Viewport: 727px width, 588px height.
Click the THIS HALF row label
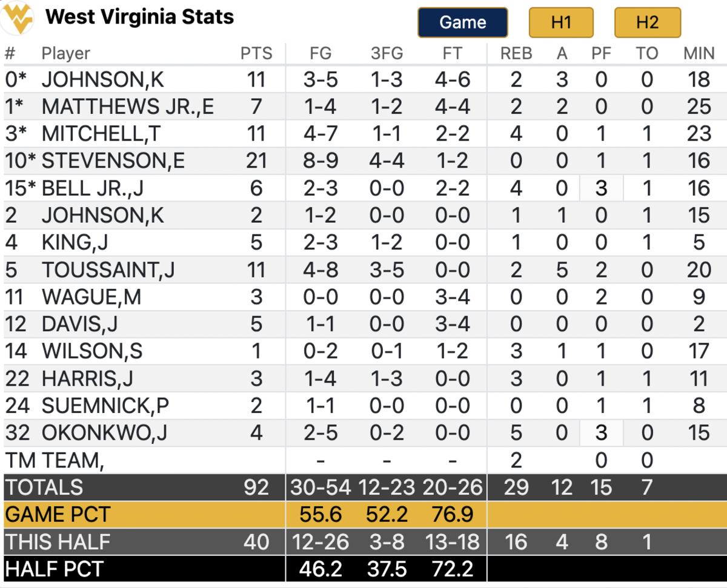(57, 542)
